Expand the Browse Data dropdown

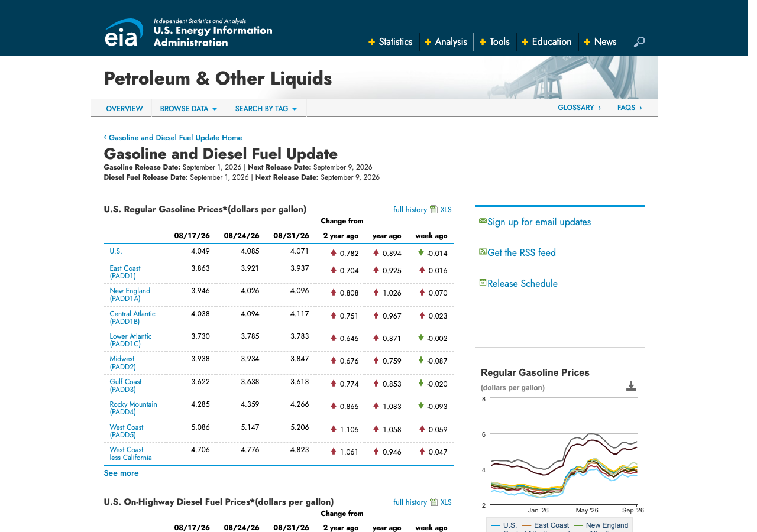point(189,109)
